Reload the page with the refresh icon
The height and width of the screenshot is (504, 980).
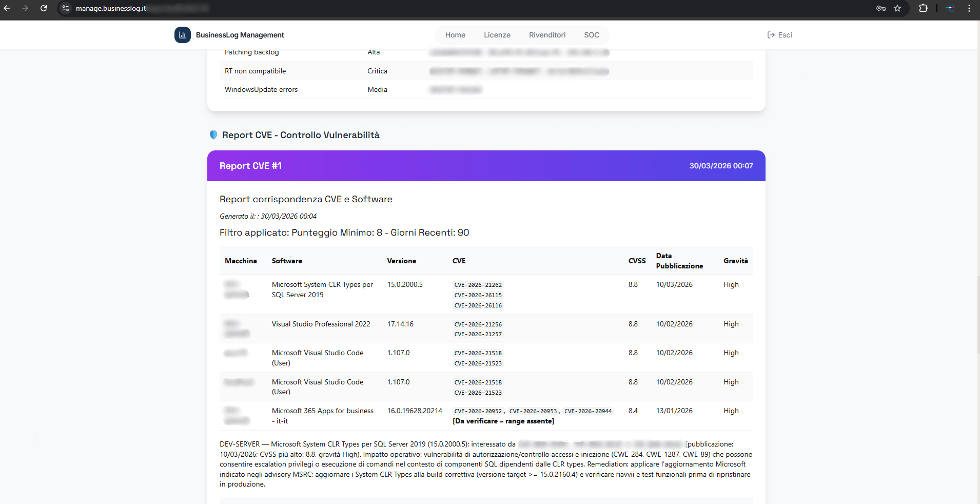44,8
